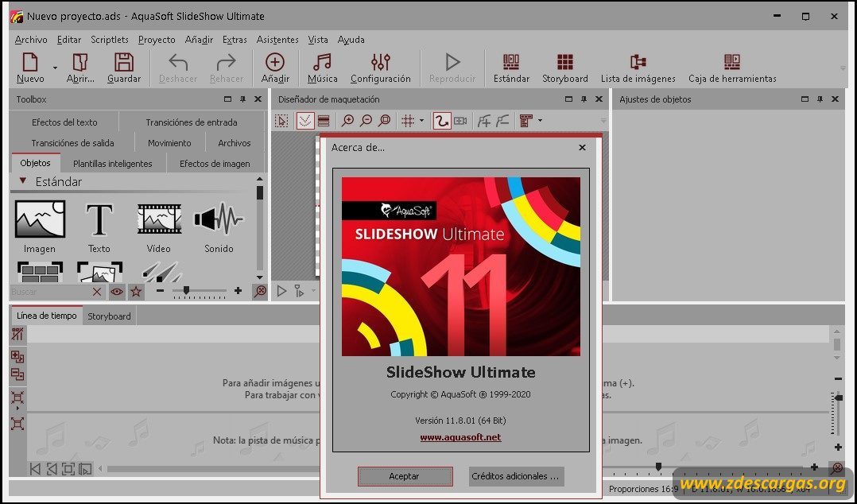Select the Imagen object

(40, 227)
